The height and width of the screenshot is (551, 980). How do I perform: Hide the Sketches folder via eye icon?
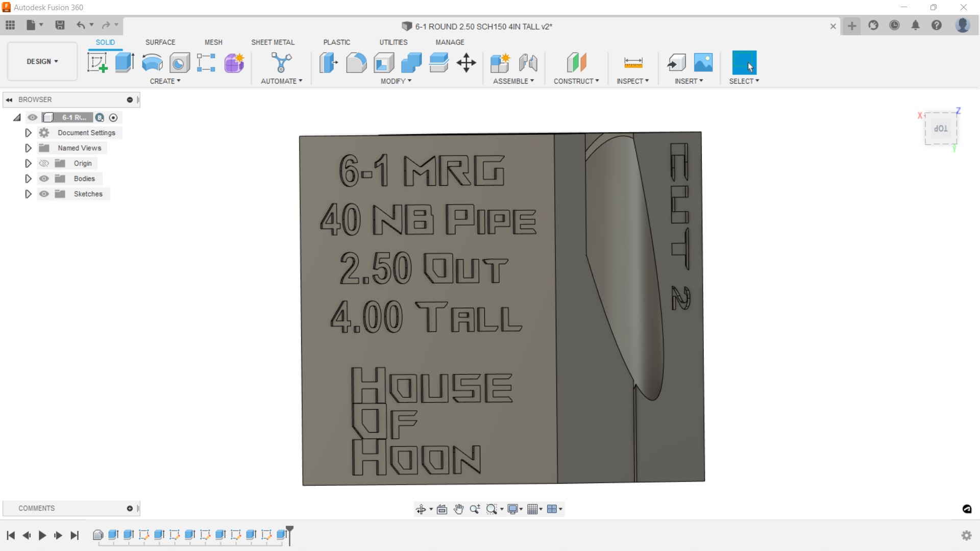[44, 194]
